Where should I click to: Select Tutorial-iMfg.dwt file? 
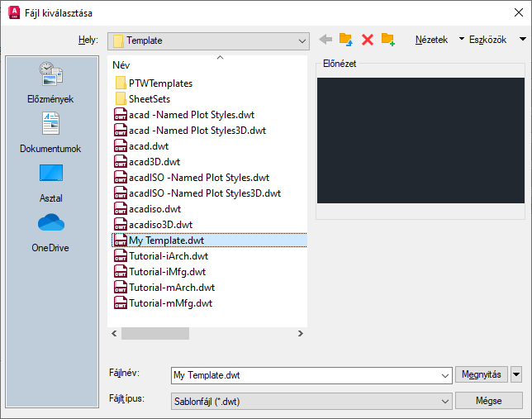click(x=159, y=272)
